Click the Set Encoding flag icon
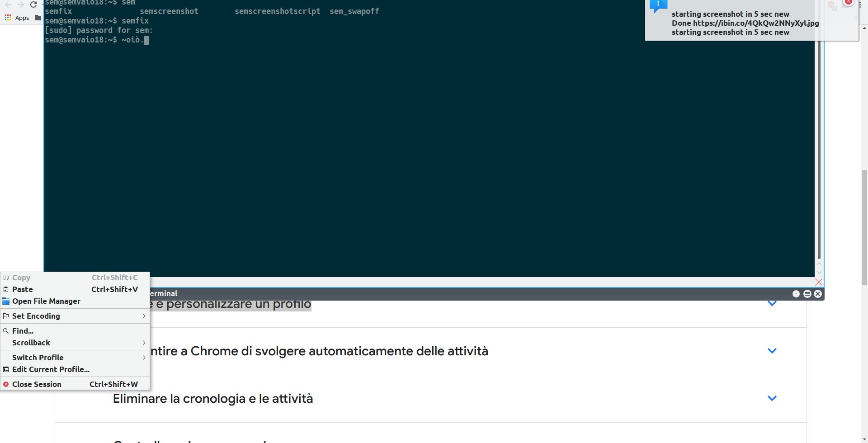The width and height of the screenshot is (868, 443). pyautogui.click(x=6, y=316)
